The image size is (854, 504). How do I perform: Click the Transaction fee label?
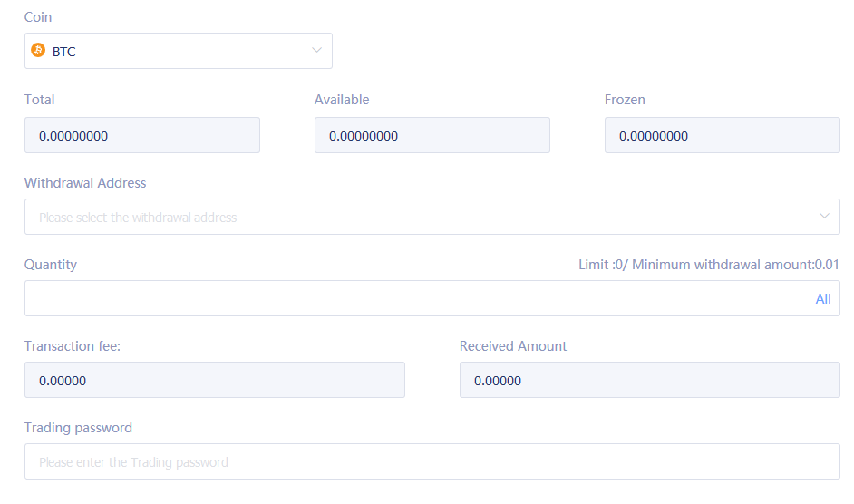pyautogui.click(x=73, y=346)
